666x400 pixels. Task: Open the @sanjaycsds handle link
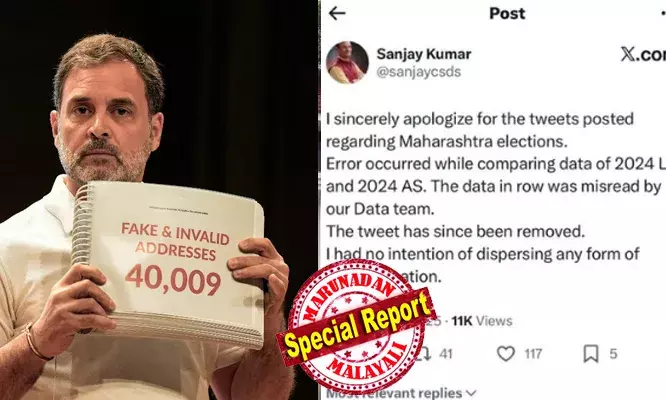click(418, 72)
